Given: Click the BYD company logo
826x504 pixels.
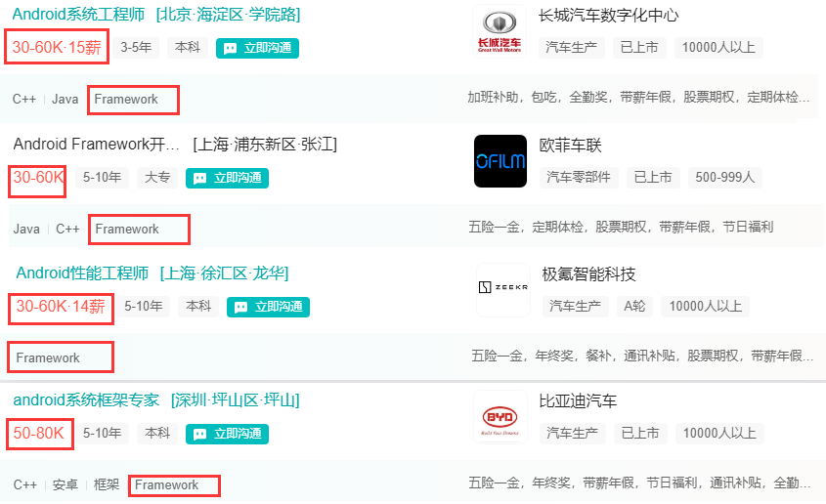Looking at the screenshot, I should (500, 417).
